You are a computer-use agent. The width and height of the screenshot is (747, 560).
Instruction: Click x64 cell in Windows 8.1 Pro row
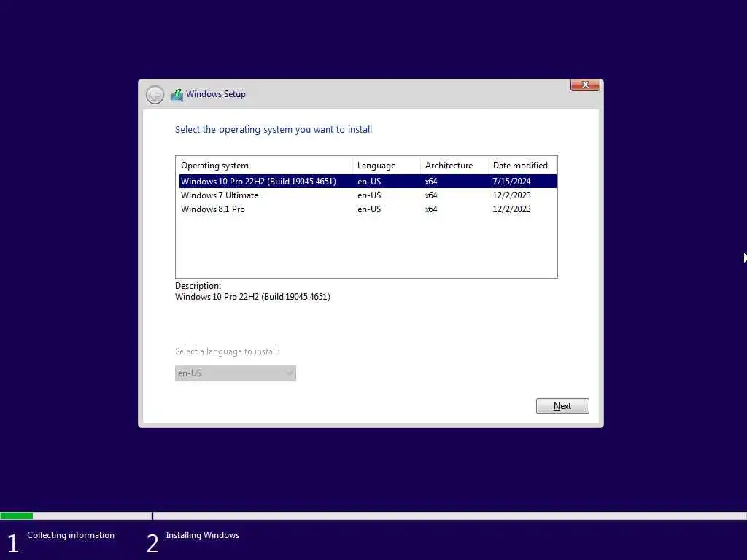pyautogui.click(x=430, y=209)
